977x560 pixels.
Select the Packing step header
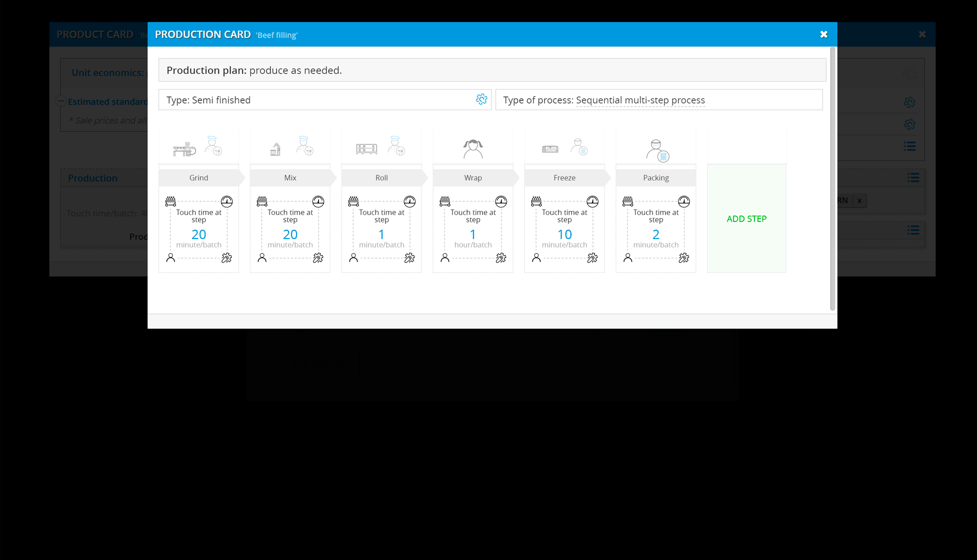[655, 177]
